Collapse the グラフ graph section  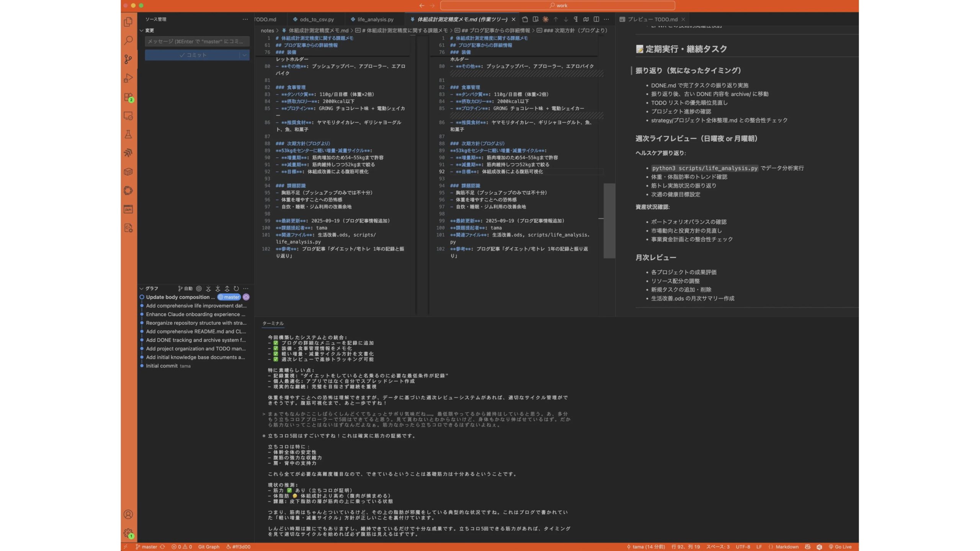pos(142,289)
